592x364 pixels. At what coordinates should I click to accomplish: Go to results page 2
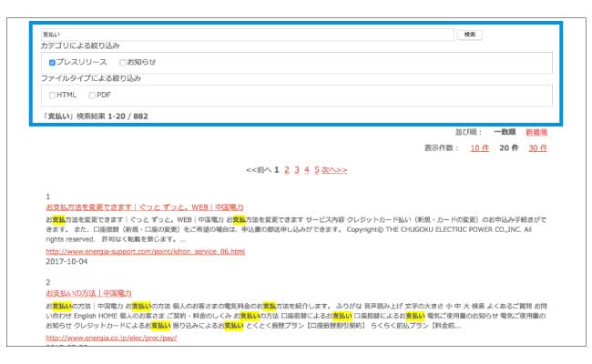287,169
